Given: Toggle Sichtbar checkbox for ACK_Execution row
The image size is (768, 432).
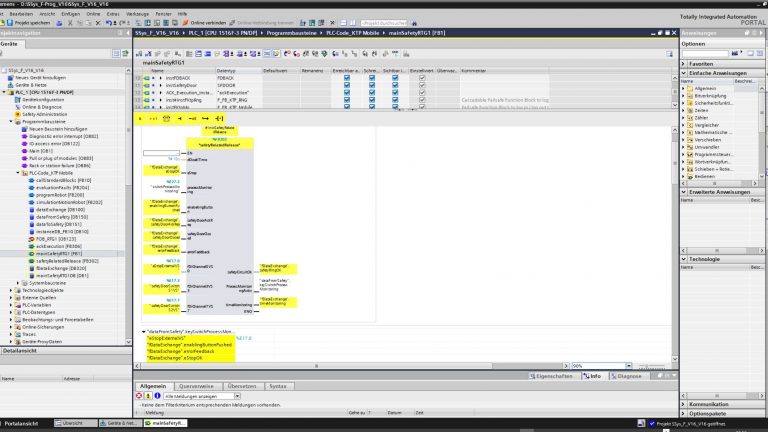Looking at the screenshot, I should (395, 93).
